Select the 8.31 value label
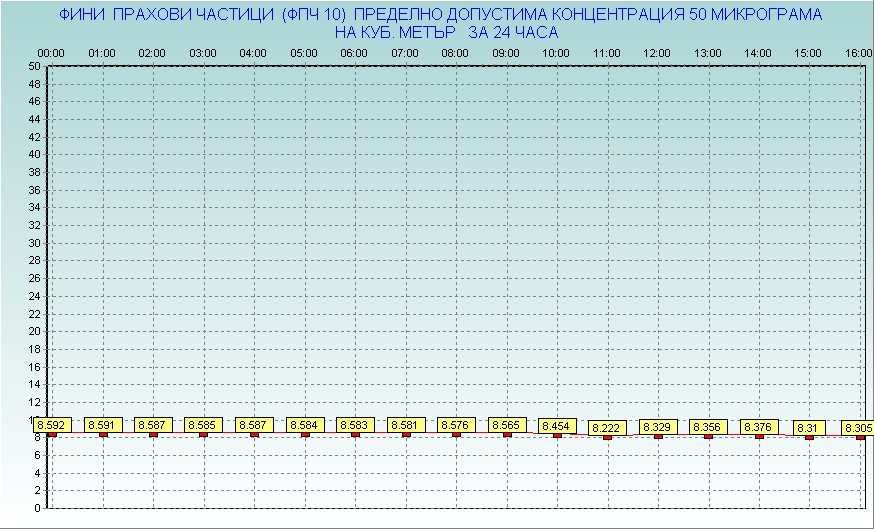The width and height of the screenshot is (874, 529). (x=809, y=428)
